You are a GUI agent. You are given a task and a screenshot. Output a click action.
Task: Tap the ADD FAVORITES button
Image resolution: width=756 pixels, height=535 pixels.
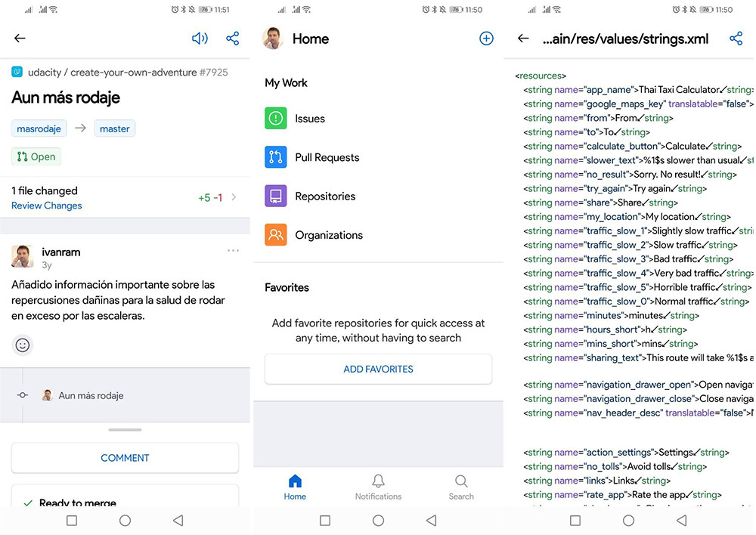(x=378, y=369)
